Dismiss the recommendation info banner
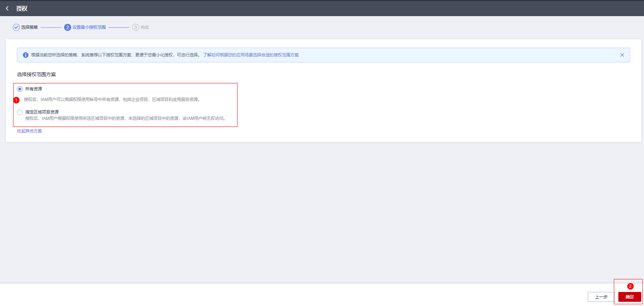Viewport: 644px width, 306px height. pos(622,55)
